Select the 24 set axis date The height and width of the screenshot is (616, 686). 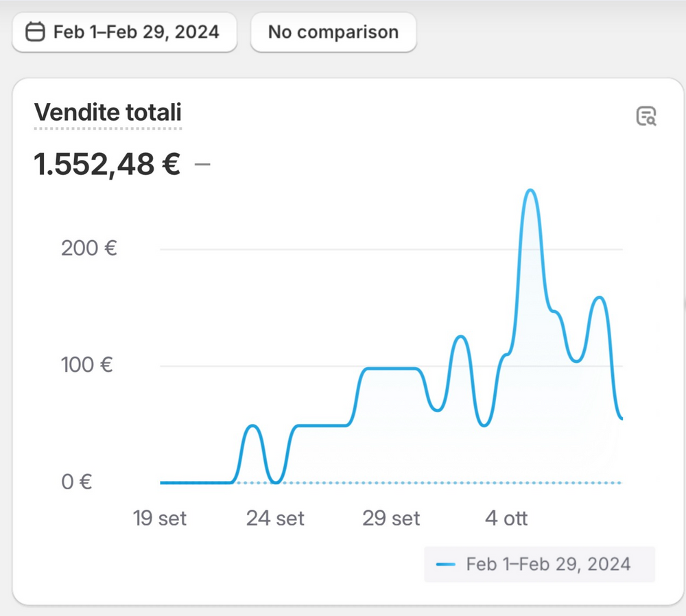275,518
